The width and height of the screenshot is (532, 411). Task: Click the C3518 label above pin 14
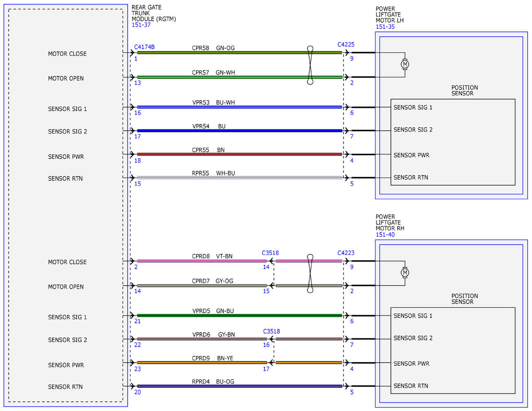(x=270, y=253)
